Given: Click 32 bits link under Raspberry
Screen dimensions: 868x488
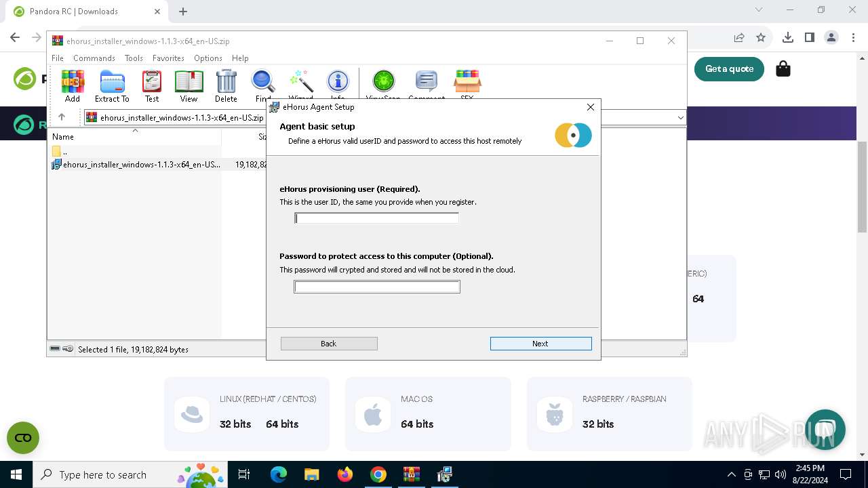Looking at the screenshot, I should tap(598, 424).
